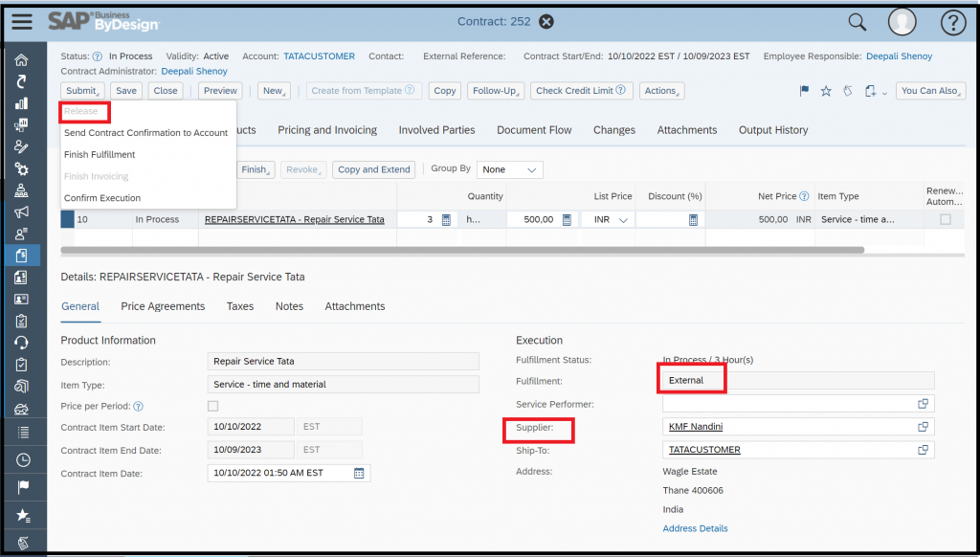Open the REPAIRSERVICETATA - Repair Service Tata link
This screenshot has width=980, height=557.
[295, 219]
